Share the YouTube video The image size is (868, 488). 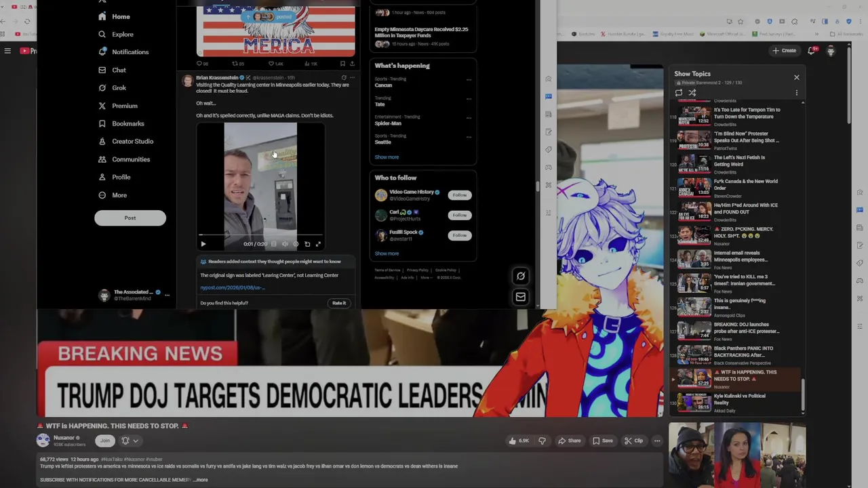[570, 441]
